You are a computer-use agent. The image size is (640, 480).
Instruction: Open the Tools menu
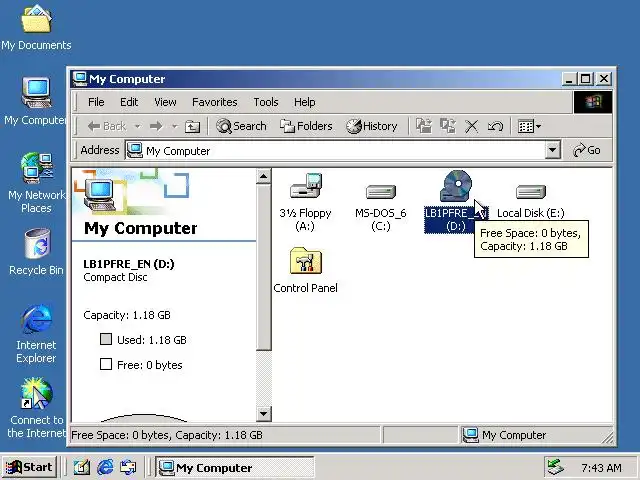click(x=266, y=102)
